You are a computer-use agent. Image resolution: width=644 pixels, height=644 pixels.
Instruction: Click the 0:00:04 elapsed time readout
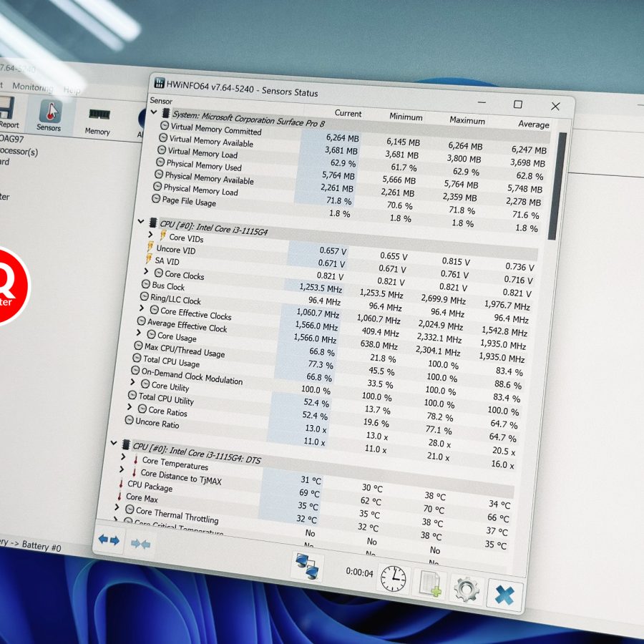pyautogui.click(x=359, y=572)
